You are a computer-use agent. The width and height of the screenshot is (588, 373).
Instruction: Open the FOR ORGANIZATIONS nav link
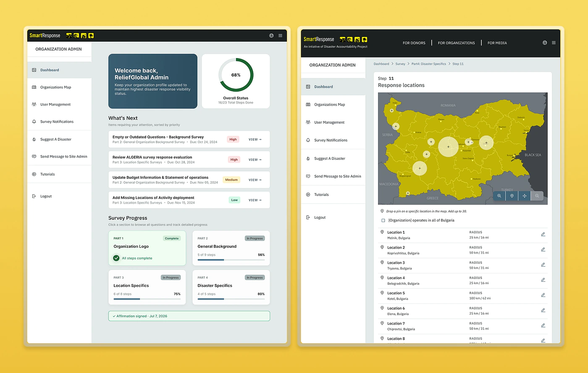pyautogui.click(x=457, y=43)
